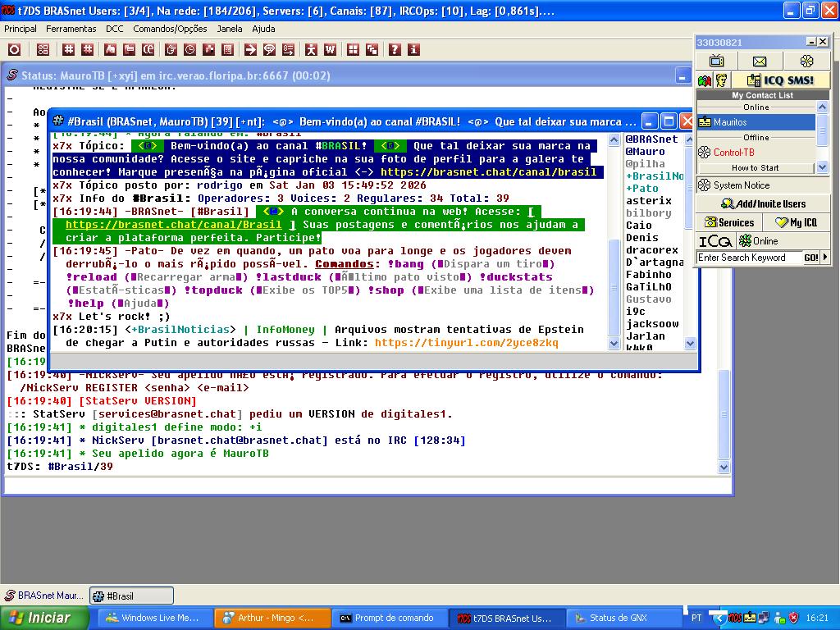Click the connect circle icon in toolbar
Image resolution: width=840 pixels, height=630 pixels.
14,50
